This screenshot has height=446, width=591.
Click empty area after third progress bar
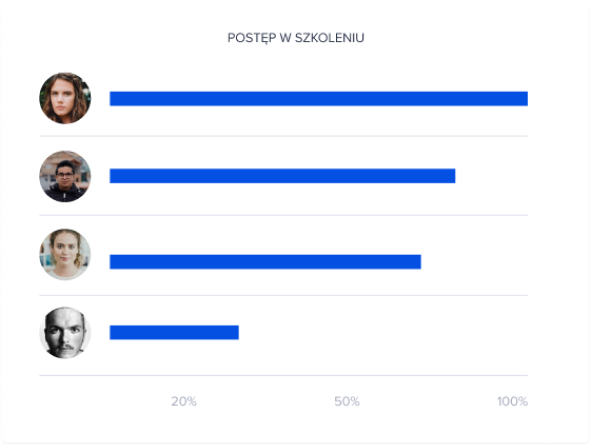coord(474,262)
